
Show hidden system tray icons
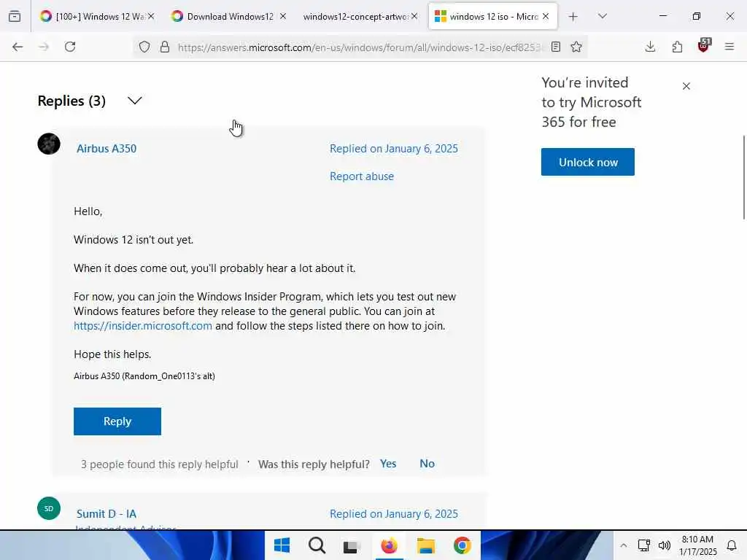[x=623, y=545]
